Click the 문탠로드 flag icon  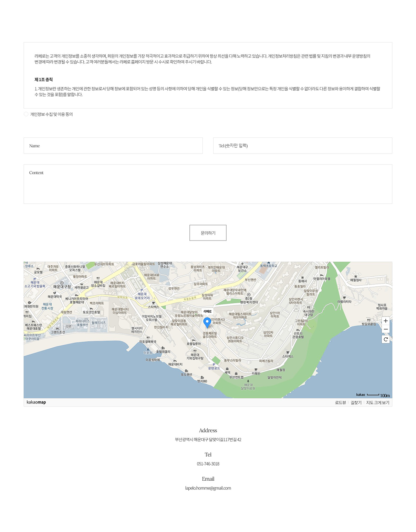pos(214,364)
